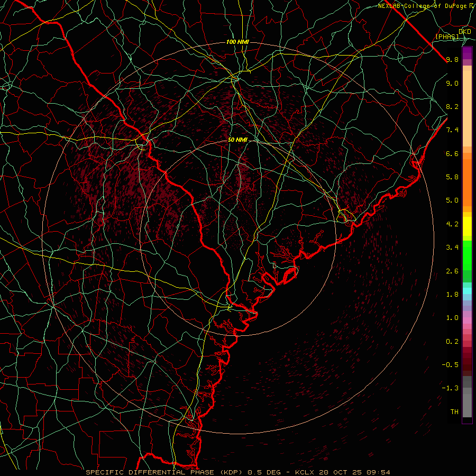This screenshot has height=476, width=476.
Task: Click the 0.2 value on the color scale
Action: coord(452,342)
